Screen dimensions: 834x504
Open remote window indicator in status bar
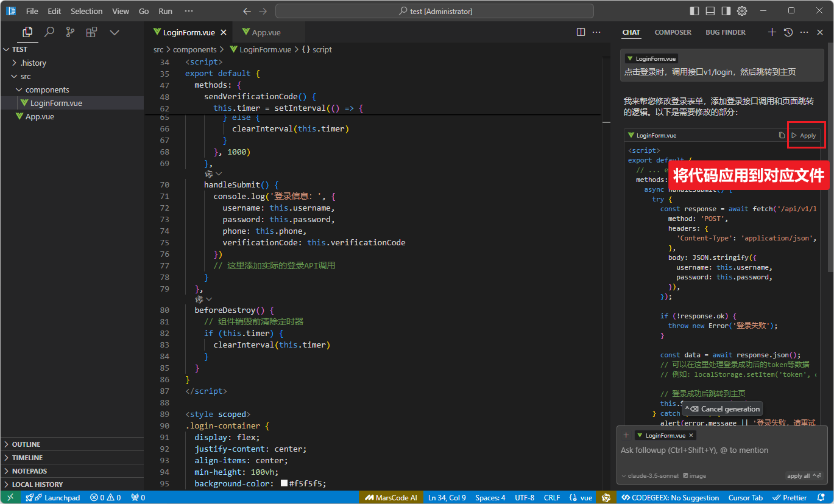click(10, 497)
